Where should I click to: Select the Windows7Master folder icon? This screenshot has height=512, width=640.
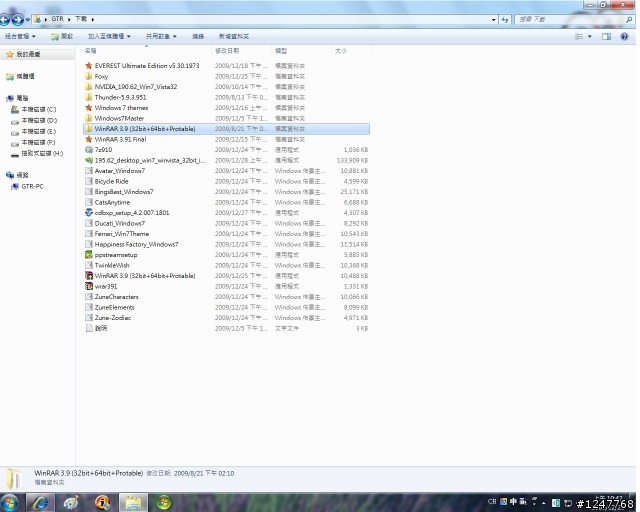(89, 118)
